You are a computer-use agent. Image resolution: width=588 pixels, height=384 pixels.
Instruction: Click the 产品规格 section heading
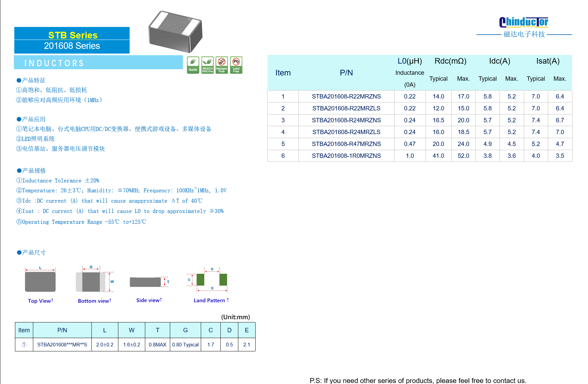click(x=31, y=171)
